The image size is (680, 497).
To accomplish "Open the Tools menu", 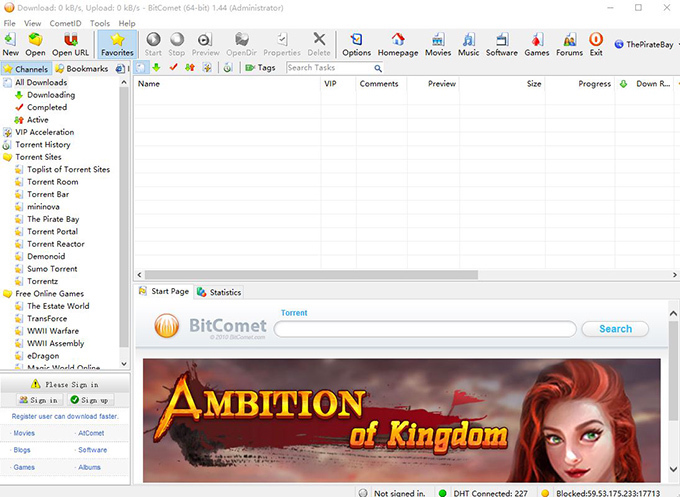I will 100,23.
